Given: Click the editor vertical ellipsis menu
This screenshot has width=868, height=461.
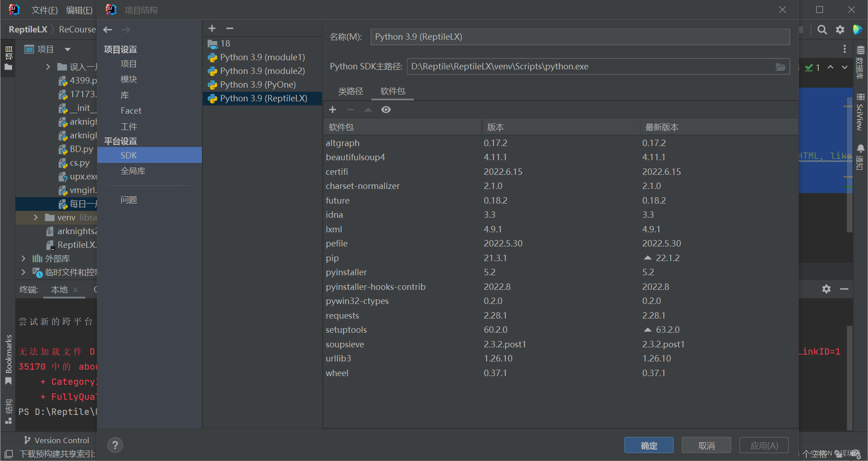Looking at the screenshot, I should point(845,49).
